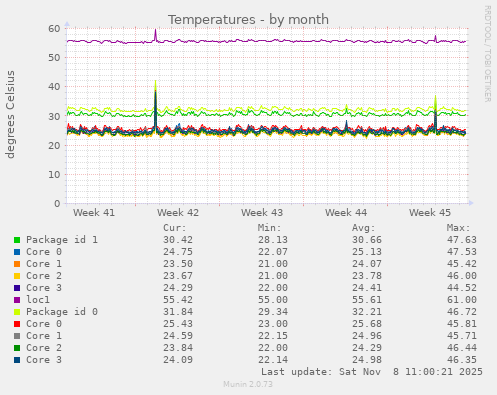Click the "degrees Celsius" axis label

pos(10,114)
